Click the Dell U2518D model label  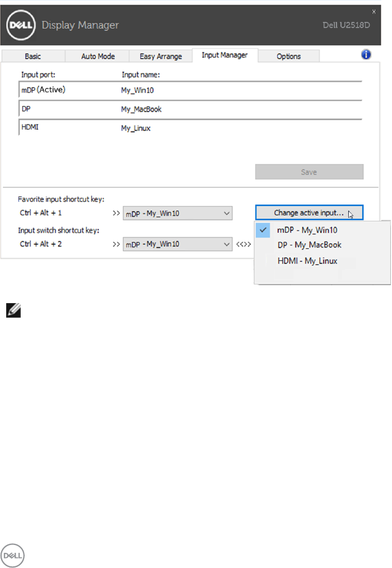coord(347,25)
